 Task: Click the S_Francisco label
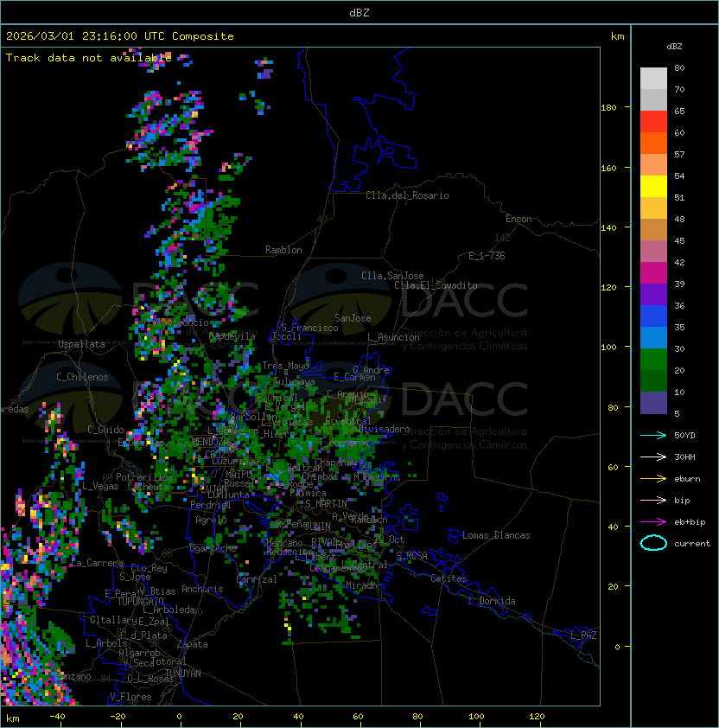309,328
